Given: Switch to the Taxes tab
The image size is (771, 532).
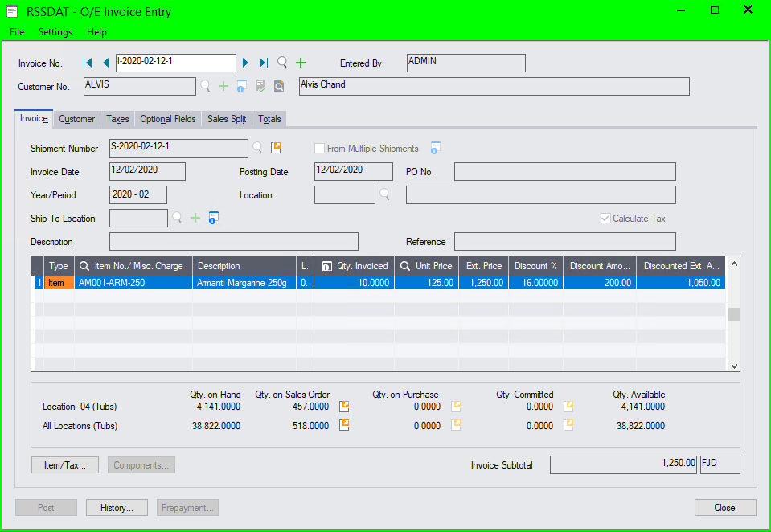Looking at the screenshot, I should (117, 119).
